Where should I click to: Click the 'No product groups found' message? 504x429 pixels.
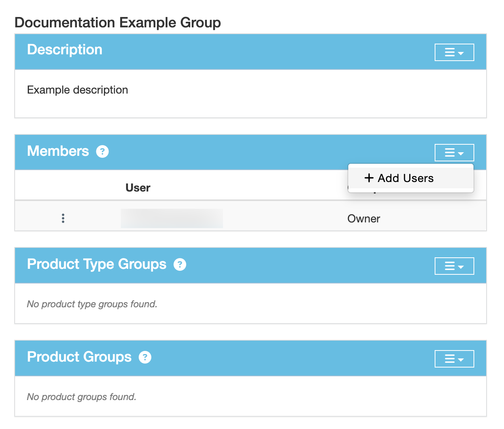[82, 397]
